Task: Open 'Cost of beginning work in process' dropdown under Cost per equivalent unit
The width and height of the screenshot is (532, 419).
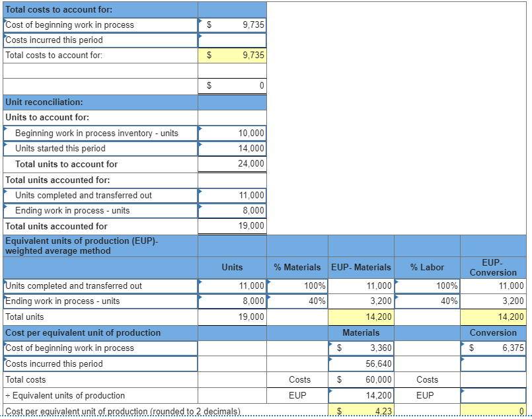Action: 100,348
